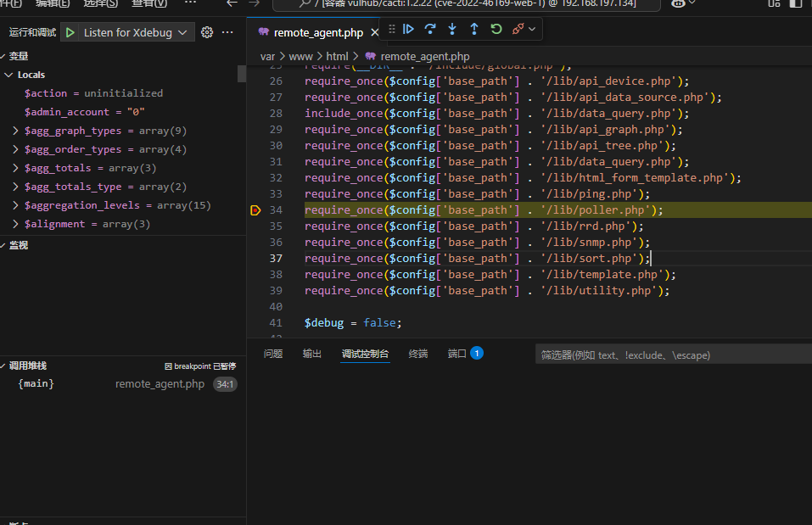Click the PHP icon in breadcrumb

click(370, 57)
